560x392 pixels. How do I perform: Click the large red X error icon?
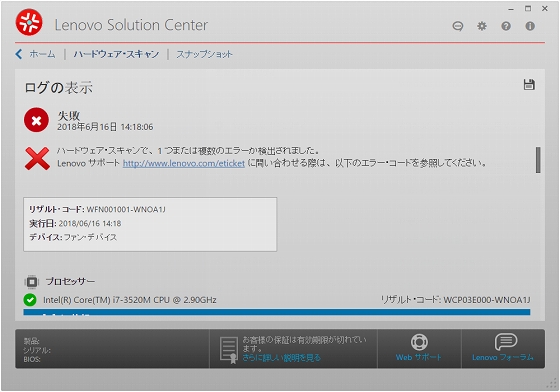pos(37,158)
